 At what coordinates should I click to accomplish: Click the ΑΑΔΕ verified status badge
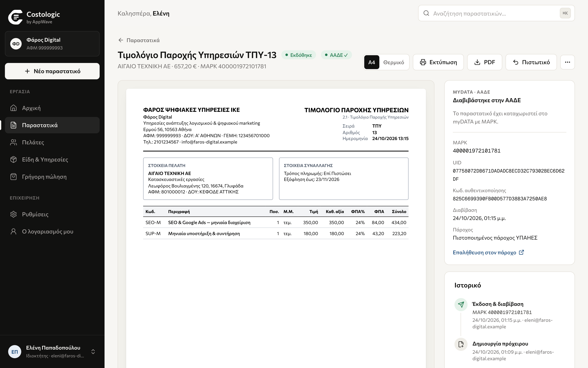(x=336, y=55)
